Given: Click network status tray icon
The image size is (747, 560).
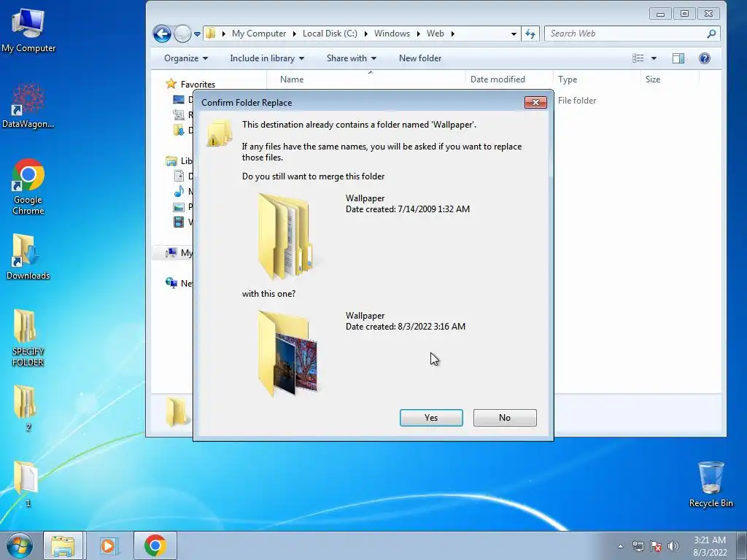Looking at the screenshot, I should click(x=638, y=546).
